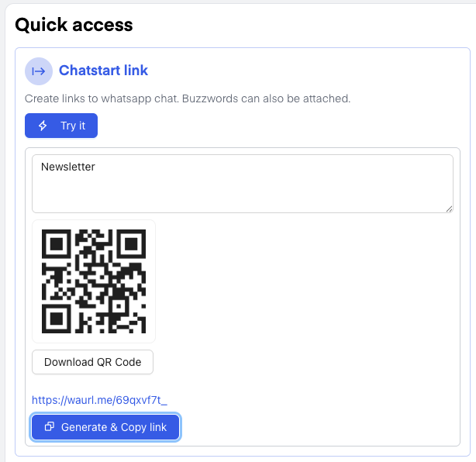This screenshot has width=476, height=462.
Task: Click the QR code image
Action: tap(94, 281)
